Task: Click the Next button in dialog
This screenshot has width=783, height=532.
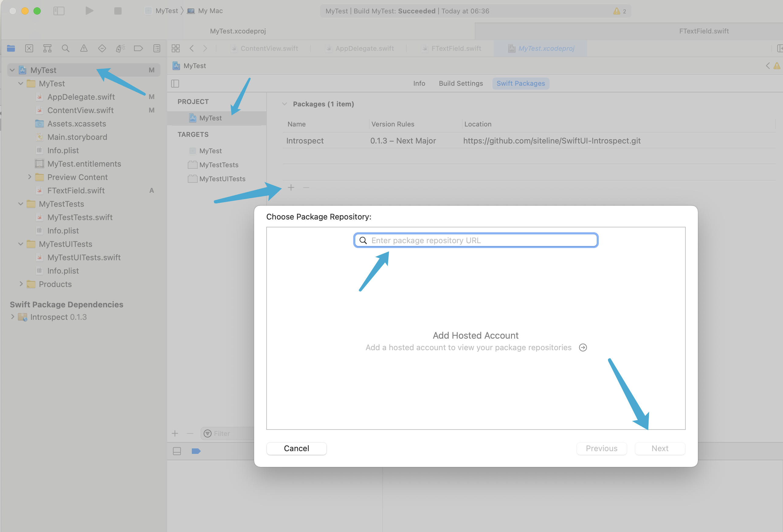Action: (x=660, y=448)
